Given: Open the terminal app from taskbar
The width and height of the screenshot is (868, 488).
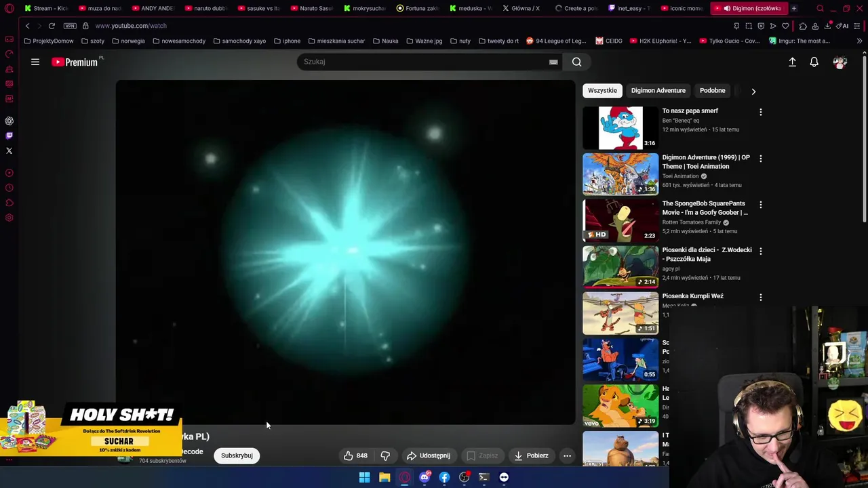Looking at the screenshot, I should coord(484,477).
